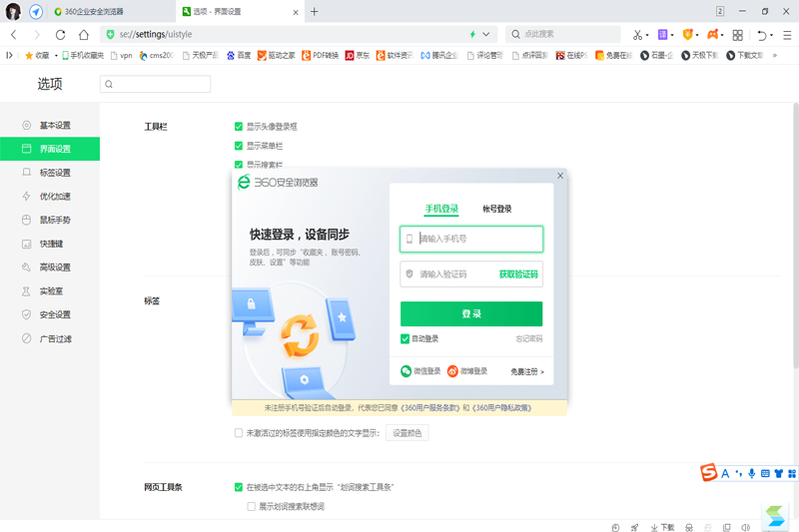This screenshot has width=799, height=532.
Task: Click the undo closed tab icon
Action: click(x=762, y=35)
